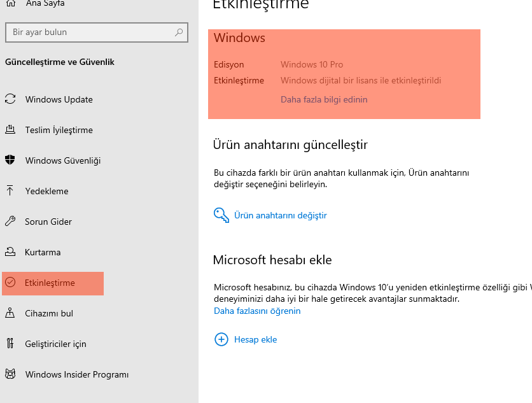
Task: Select Ürün anahtarını değiştir
Action: pyautogui.click(x=280, y=215)
